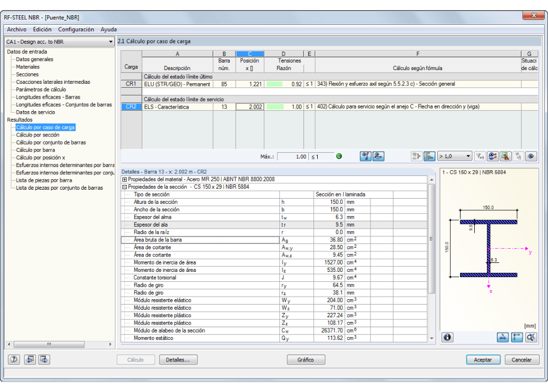Toggle the colored result bars icon
The width and height of the screenshot is (548, 392).
(x=429, y=156)
